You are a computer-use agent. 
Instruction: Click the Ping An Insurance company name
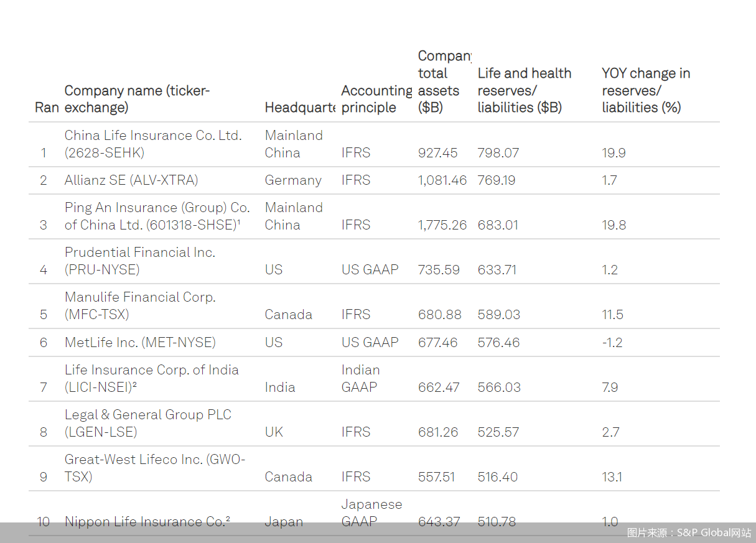157,216
